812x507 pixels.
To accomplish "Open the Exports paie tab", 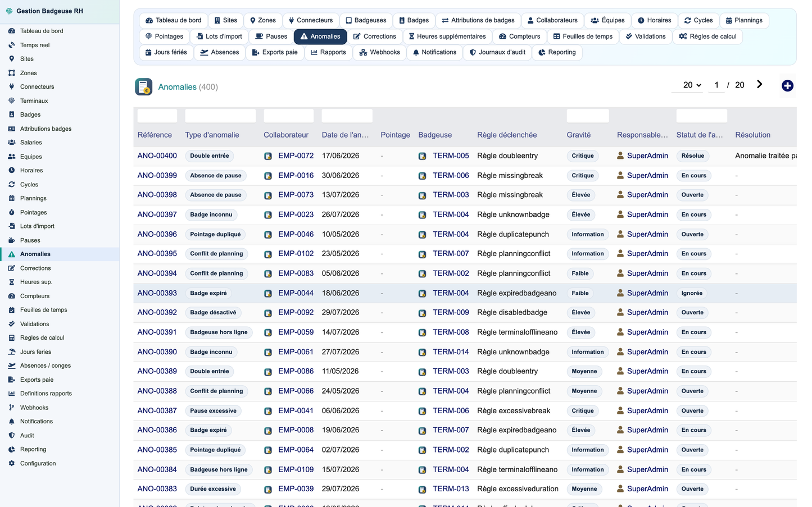I will point(275,52).
